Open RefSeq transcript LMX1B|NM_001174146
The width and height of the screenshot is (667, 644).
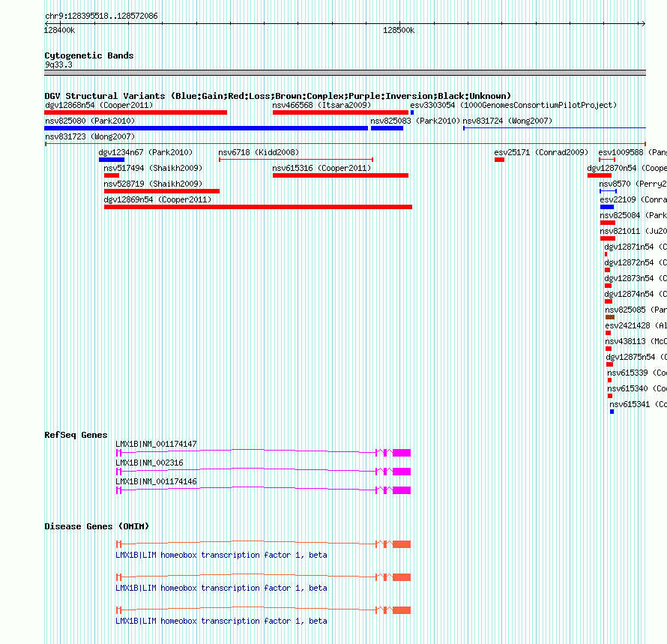click(156, 481)
